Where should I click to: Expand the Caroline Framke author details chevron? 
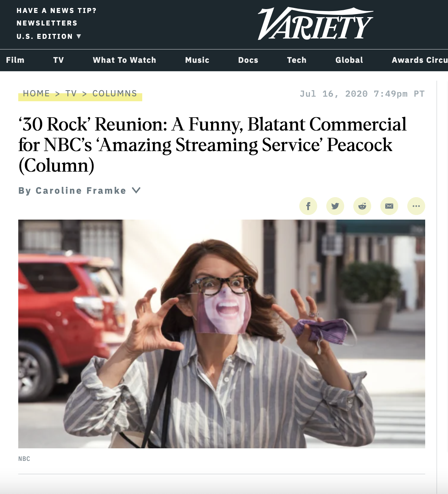click(x=136, y=190)
